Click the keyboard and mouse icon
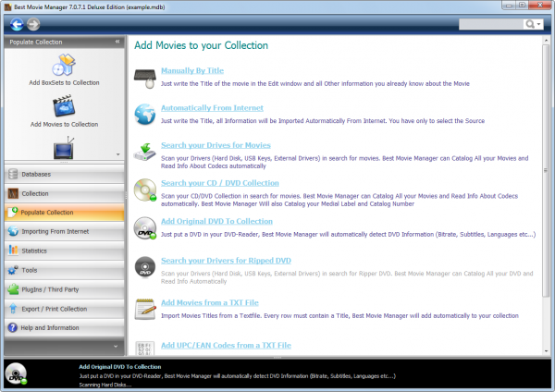 point(145,79)
